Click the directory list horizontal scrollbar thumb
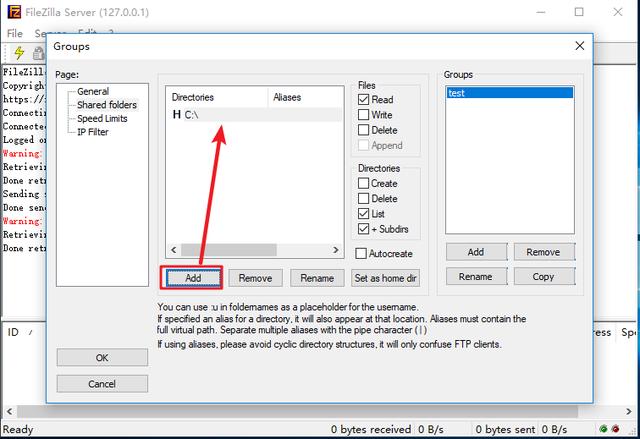This screenshot has width=640, height=439. coord(229,250)
